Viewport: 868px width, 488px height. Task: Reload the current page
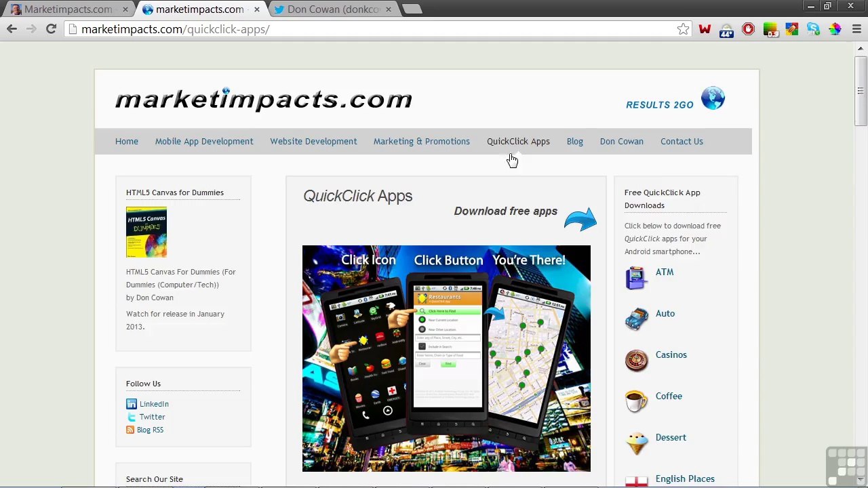point(51,29)
